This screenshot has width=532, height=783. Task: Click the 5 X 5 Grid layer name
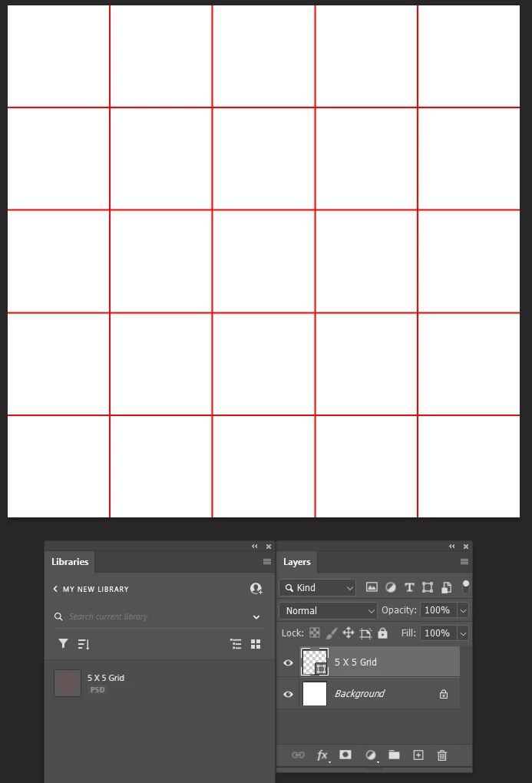coord(355,662)
